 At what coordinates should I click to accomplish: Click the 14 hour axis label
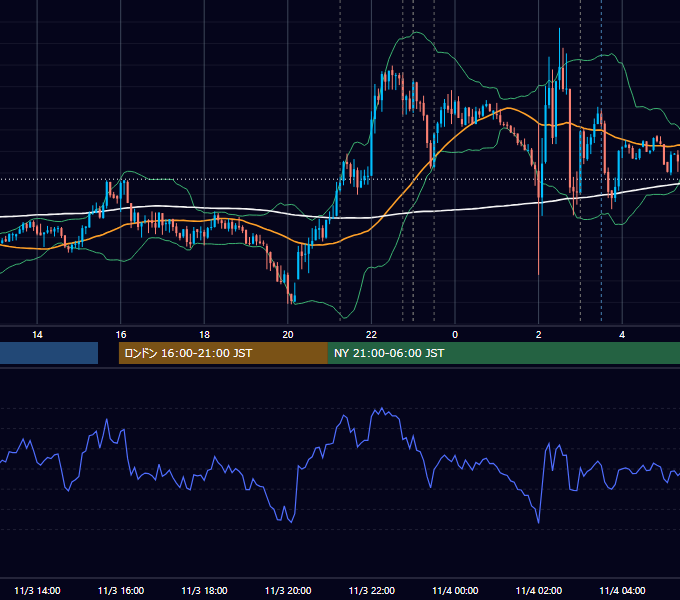pos(37,335)
